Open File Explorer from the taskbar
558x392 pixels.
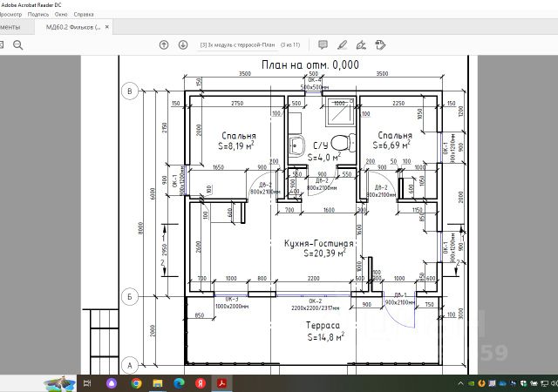click(158, 383)
